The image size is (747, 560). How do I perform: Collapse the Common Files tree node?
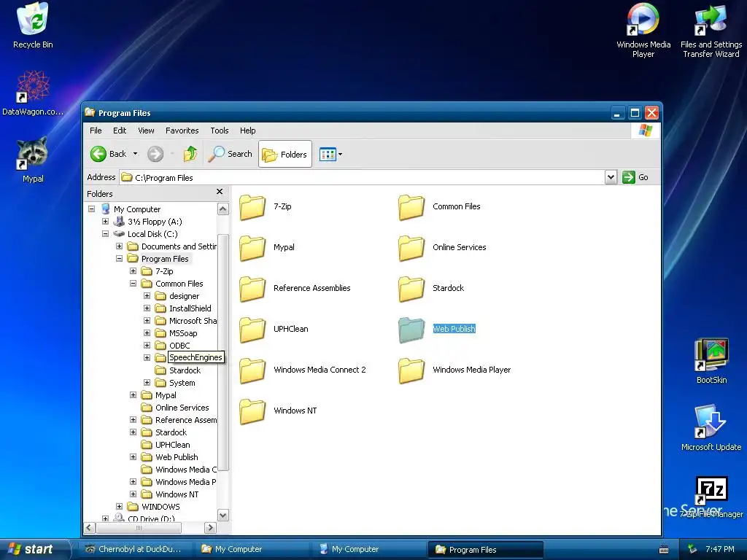(x=133, y=284)
